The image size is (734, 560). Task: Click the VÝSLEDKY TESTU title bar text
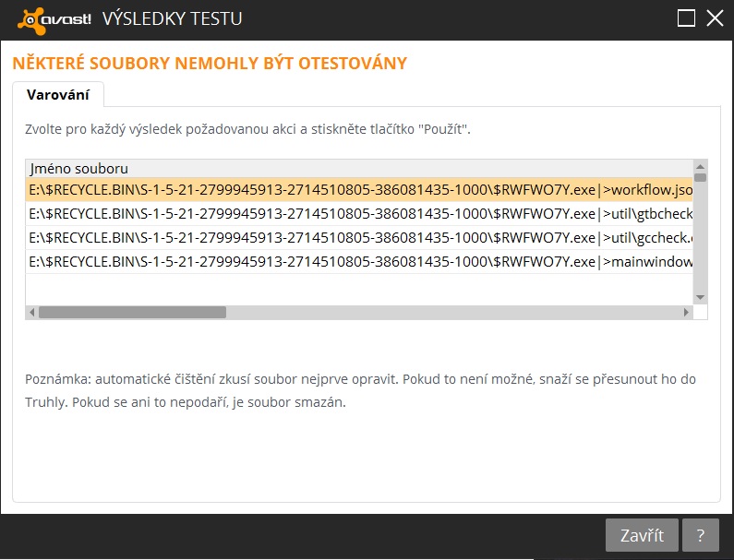point(172,18)
